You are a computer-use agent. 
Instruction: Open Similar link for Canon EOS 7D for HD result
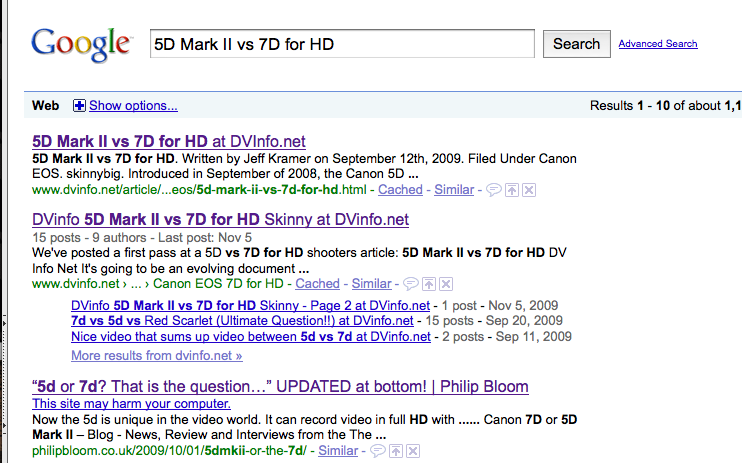371,284
